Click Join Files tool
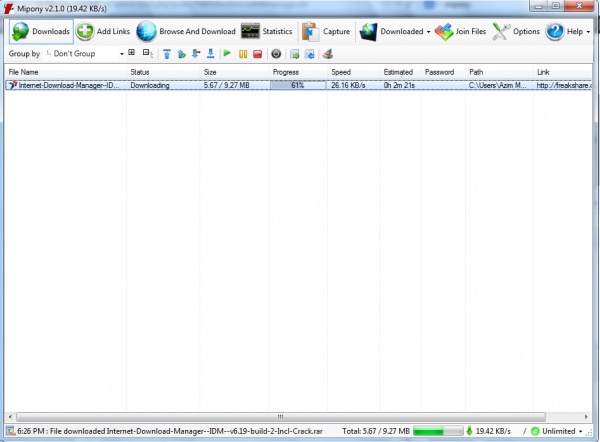Image resolution: width=600 pixels, height=442 pixels. pyautogui.click(x=460, y=31)
